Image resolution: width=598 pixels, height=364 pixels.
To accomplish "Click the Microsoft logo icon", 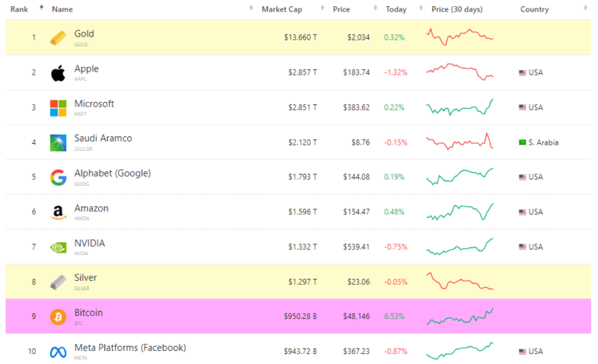I will [58, 107].
